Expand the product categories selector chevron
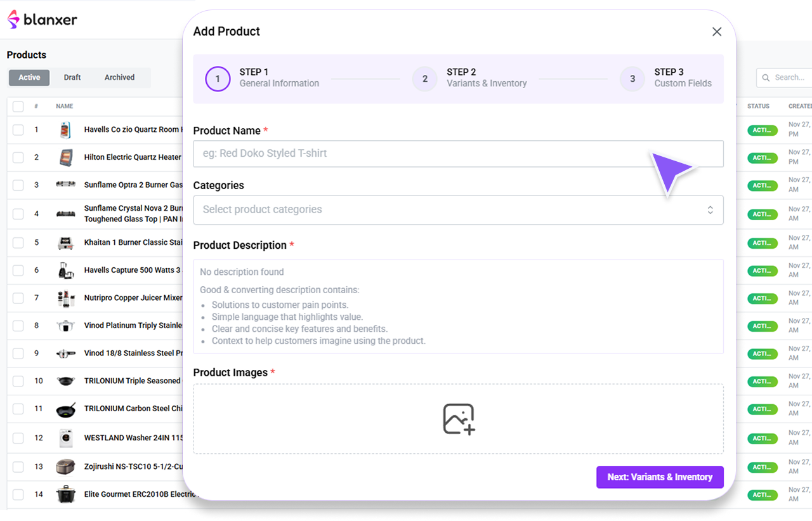Image resolution: width=812 pixels, height=521 pixels. pos(710,209)
